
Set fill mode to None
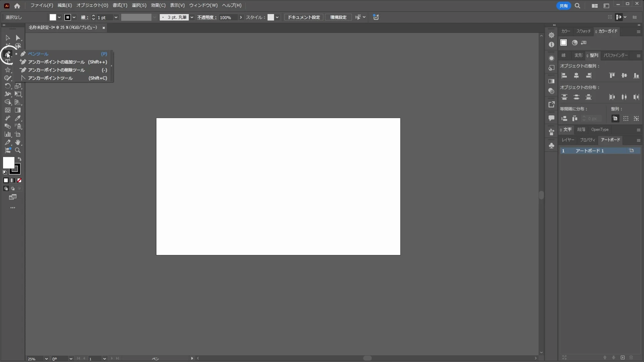[x=19, y=180]
